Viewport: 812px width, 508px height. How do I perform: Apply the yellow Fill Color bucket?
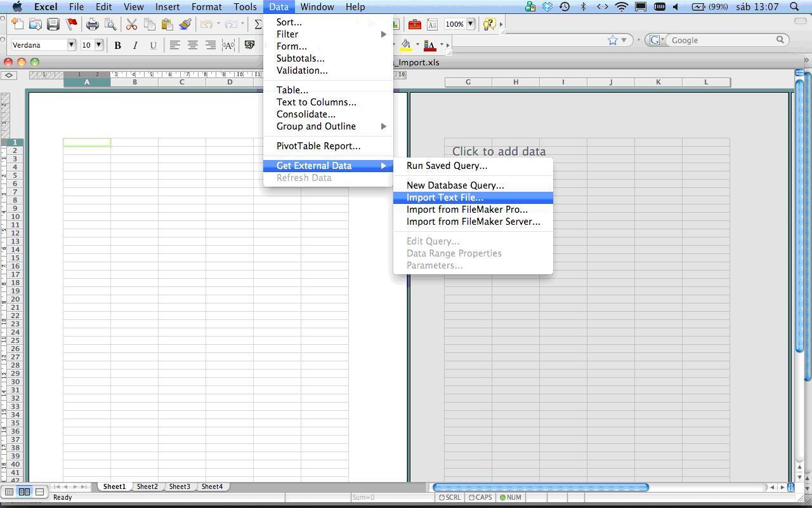[406, 45]
